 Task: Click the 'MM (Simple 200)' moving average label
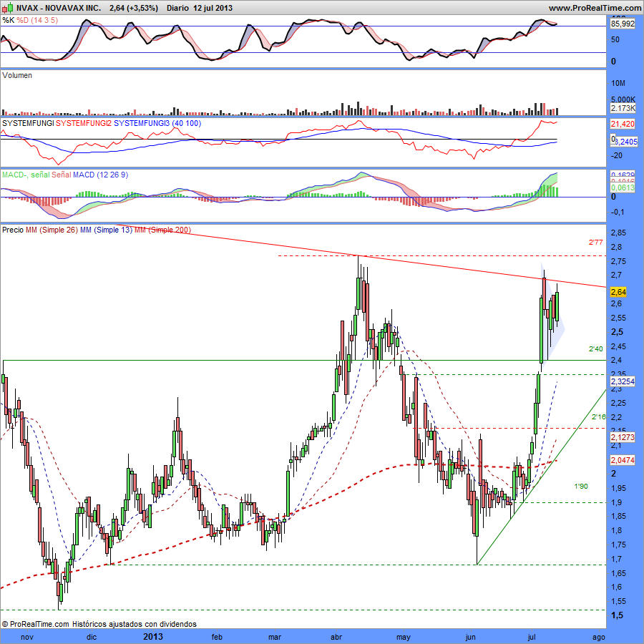tap(163, 230)
